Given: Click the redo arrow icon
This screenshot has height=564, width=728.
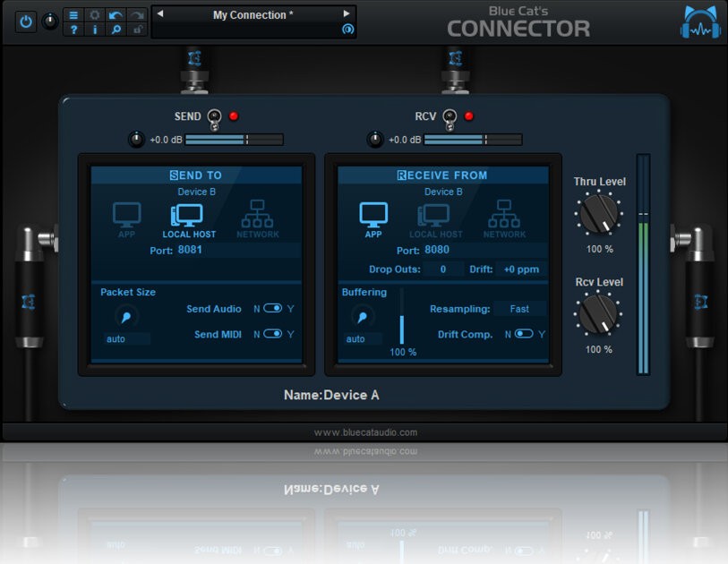Looking at the screenshot, I should click(x=137, y=15).
